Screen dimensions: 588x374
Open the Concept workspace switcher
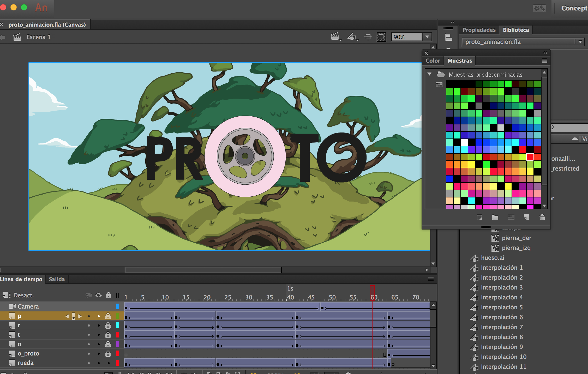click(x=574, y=8)
